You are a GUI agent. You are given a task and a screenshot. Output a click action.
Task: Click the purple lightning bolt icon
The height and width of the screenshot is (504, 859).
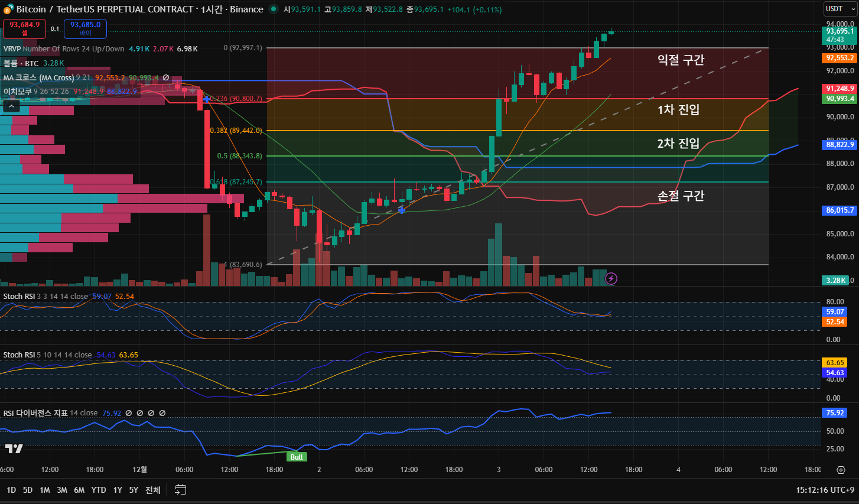click(611, 278)
